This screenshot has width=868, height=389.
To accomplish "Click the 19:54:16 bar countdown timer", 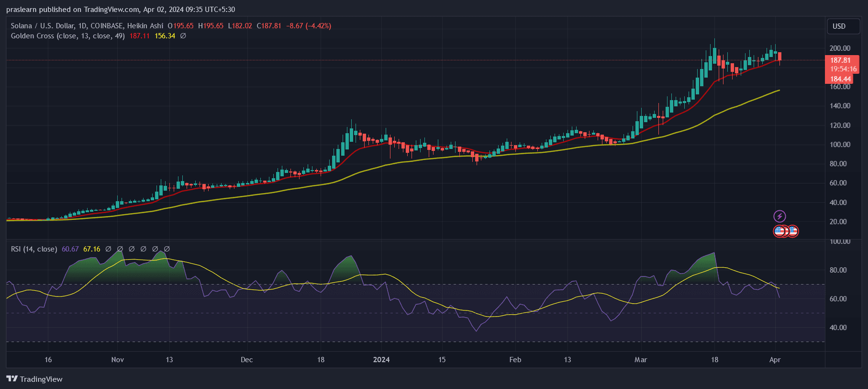I will point(843,69).
